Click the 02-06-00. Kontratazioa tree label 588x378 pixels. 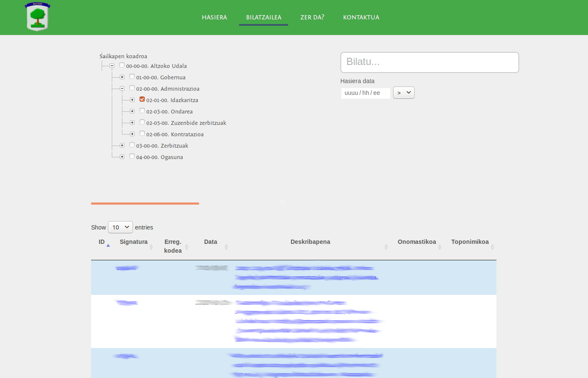pos(175,135)
